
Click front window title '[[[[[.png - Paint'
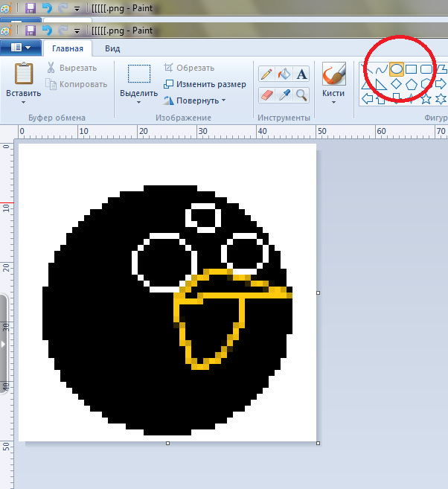[x=122, y=31]
